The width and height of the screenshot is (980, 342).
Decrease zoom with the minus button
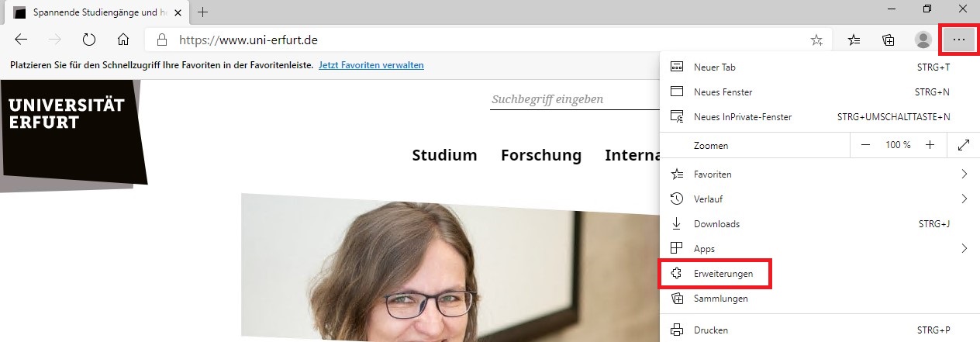pos(866,145)
